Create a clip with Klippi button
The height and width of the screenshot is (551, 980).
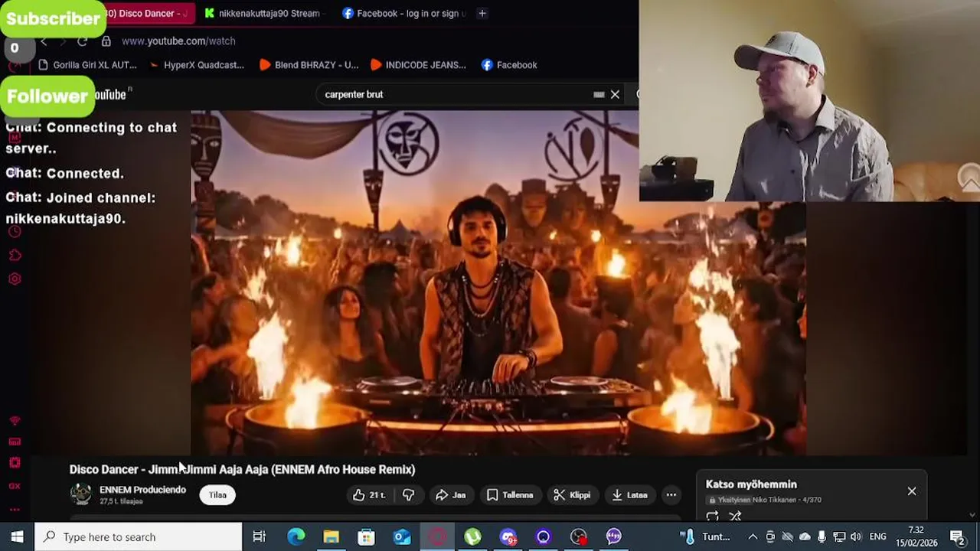(x=572, y=495)
